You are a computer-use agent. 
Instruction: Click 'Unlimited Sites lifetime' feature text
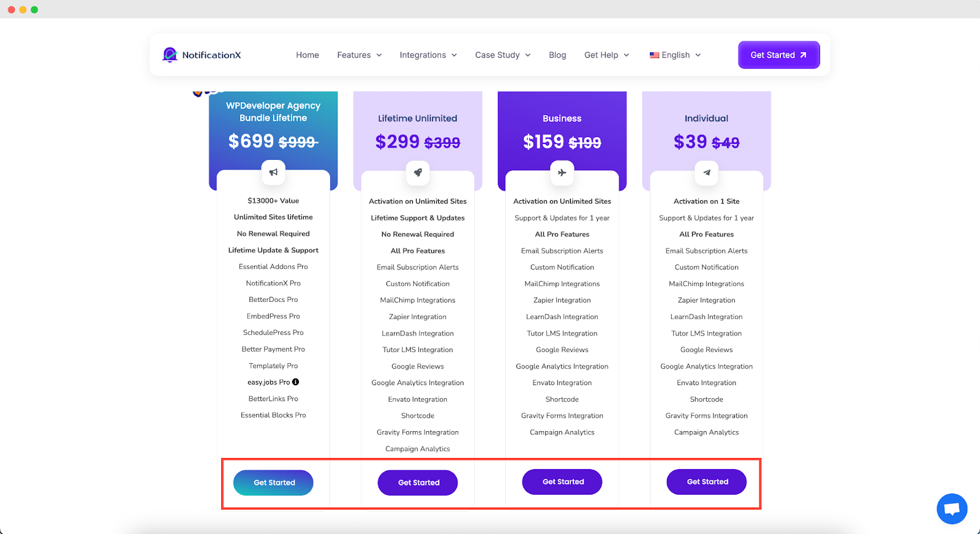(273, 217)
